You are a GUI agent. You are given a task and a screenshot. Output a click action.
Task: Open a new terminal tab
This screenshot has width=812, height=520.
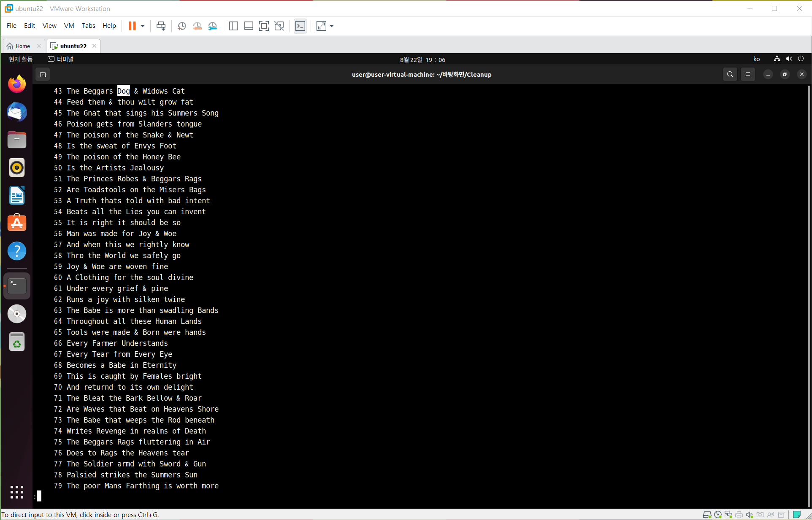pyautogui.click(x=43, y=75)
